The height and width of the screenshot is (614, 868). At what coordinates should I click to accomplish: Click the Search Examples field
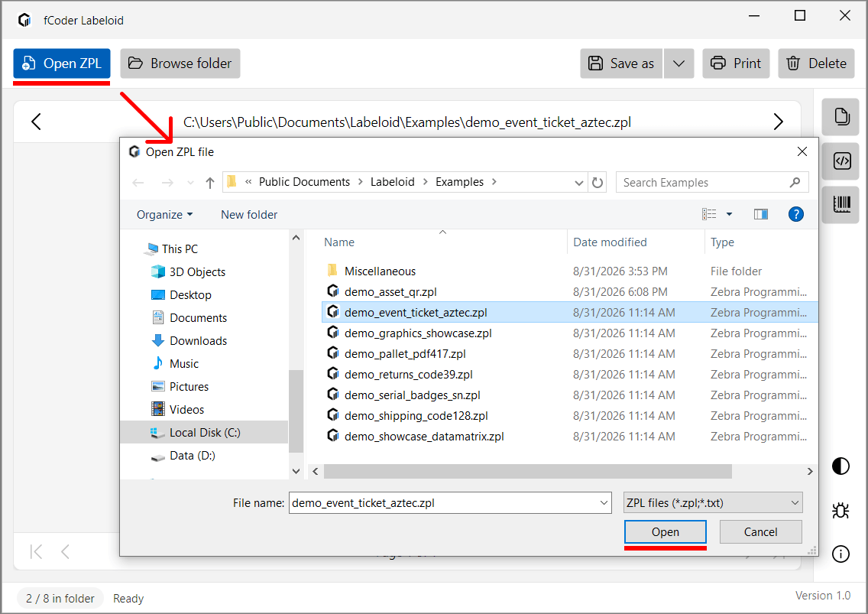click(712, 182)
